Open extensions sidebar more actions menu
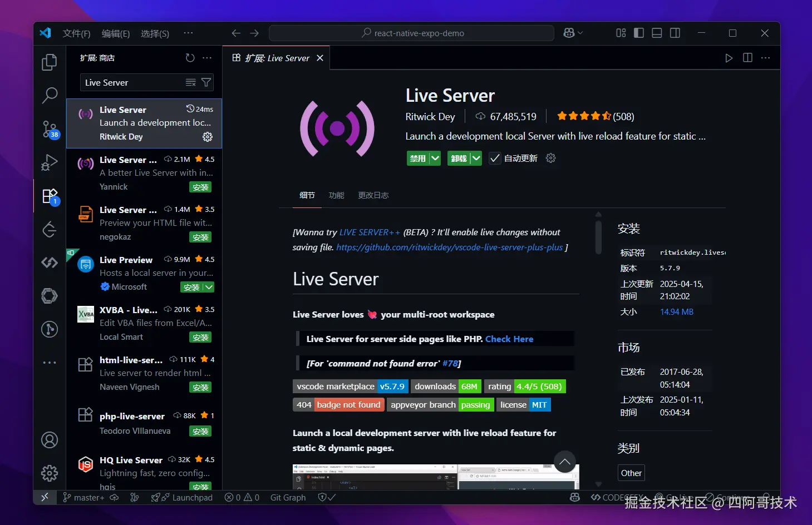This screenshot has height=525, width=812. (207, 58)
